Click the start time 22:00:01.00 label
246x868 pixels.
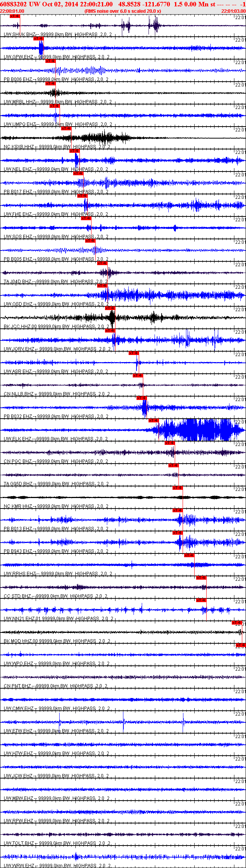click(x=12, y=11)
